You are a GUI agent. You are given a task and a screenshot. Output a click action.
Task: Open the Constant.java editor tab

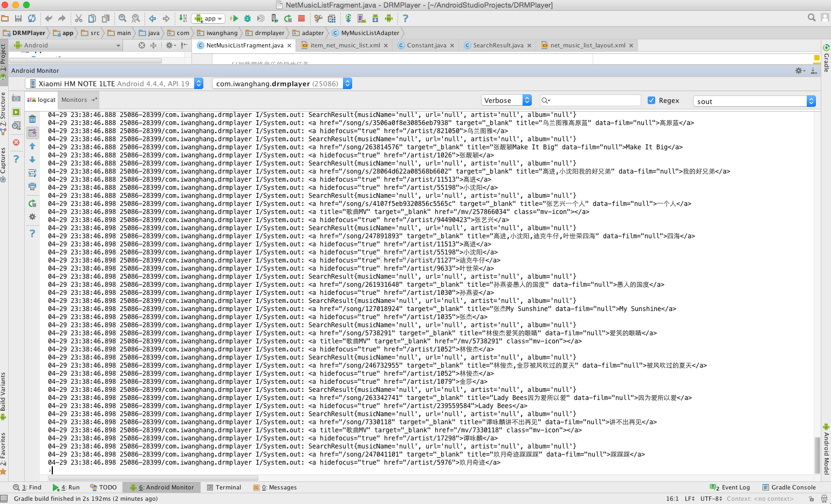pos(426,45)
